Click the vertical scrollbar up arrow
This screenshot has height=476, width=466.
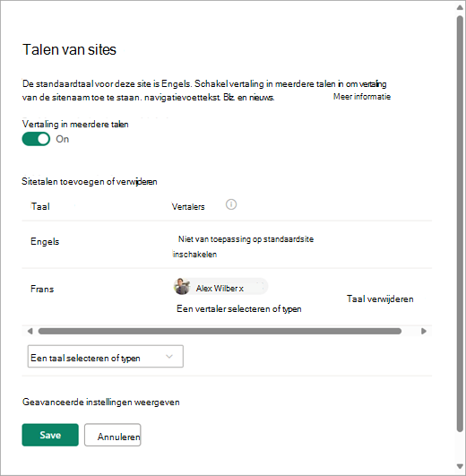click(x=461, y=7)
